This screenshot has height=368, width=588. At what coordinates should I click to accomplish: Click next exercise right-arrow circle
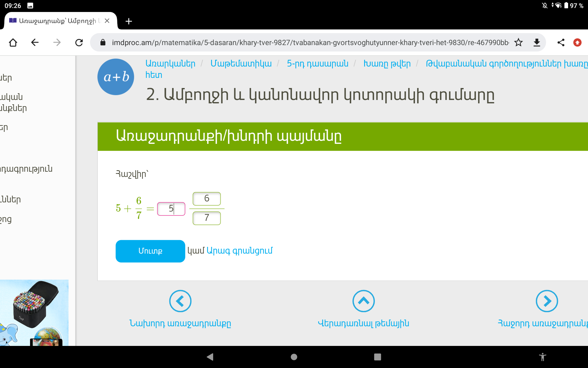pos(547,301)
